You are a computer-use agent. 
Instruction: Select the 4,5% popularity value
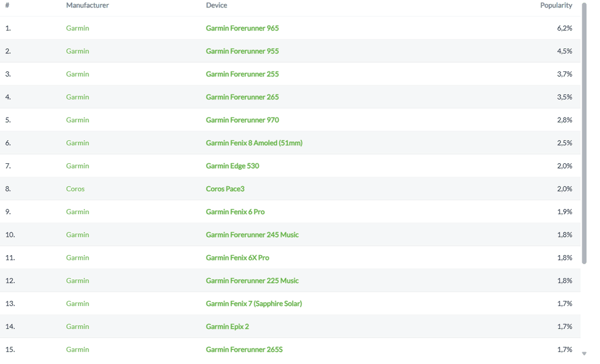pyautogui.click(x=564, y=51)
